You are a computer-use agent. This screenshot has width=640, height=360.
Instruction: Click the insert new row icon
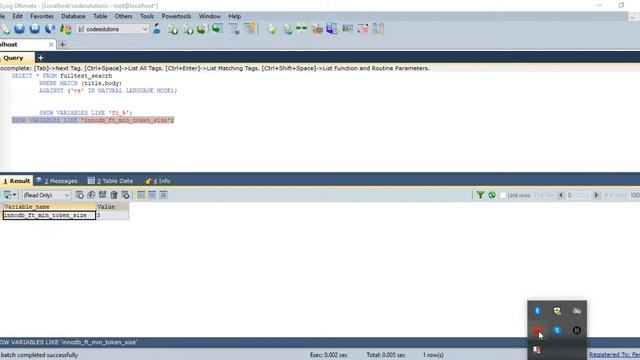tap(80, 195)
